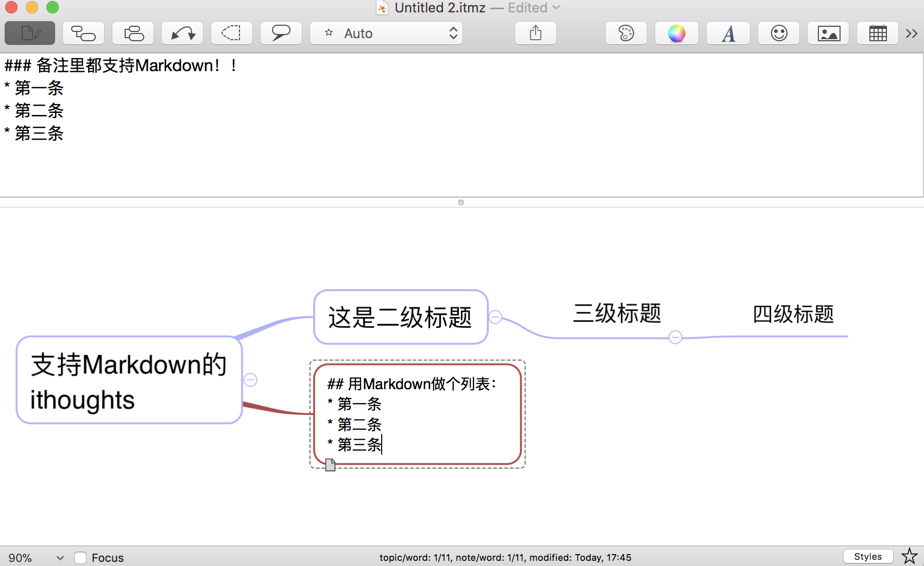Add a callout with speech bubble icon
This screenshot has height=566, width=924.
281,34
